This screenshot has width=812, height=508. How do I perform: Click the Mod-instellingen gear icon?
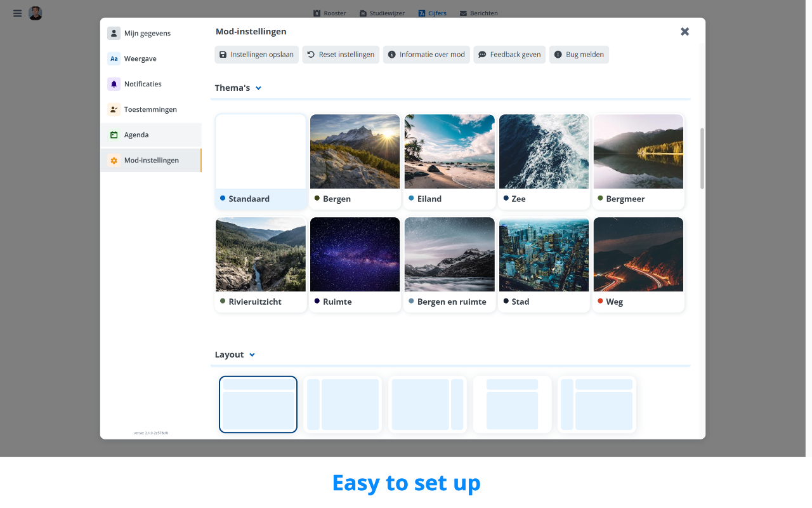114,160
